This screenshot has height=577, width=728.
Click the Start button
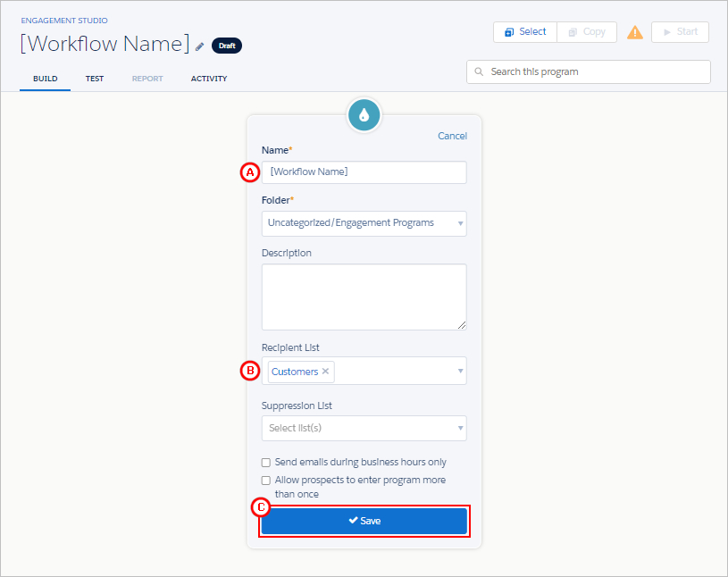(680, 32)
